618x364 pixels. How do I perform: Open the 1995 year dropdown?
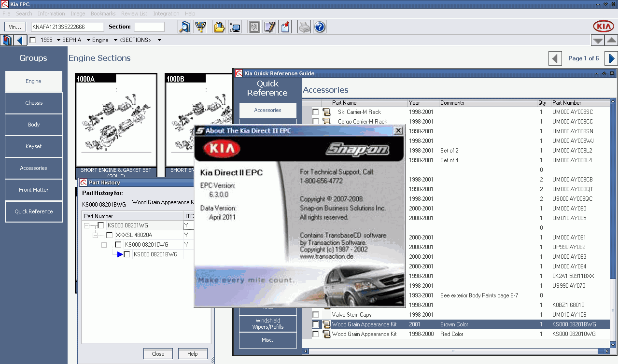(58, 40)
